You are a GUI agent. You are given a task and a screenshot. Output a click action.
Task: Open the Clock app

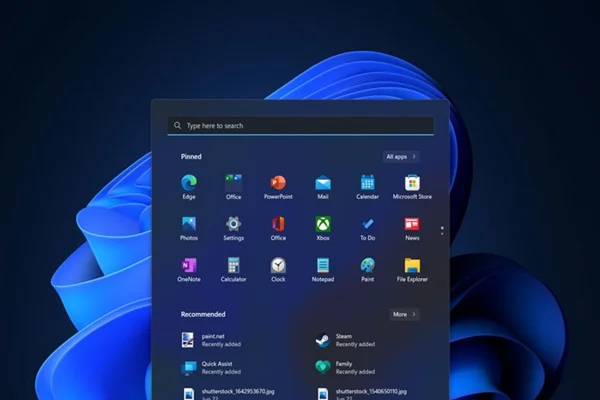coord(278,265)
